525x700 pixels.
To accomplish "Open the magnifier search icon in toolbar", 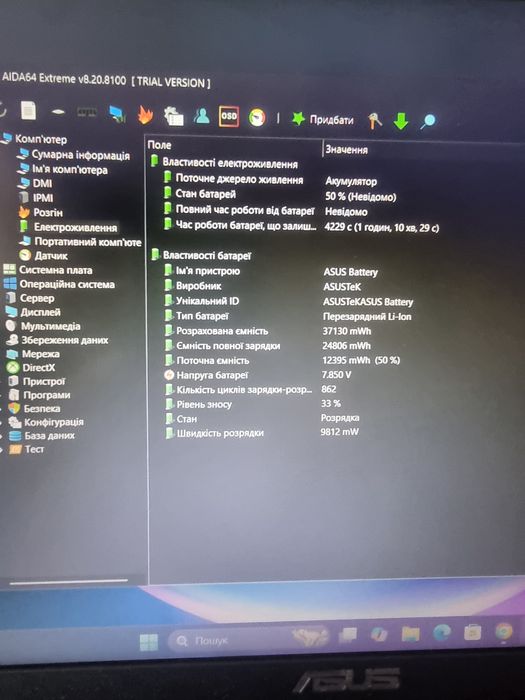I will pyautogui.click(x=428, y=121).
